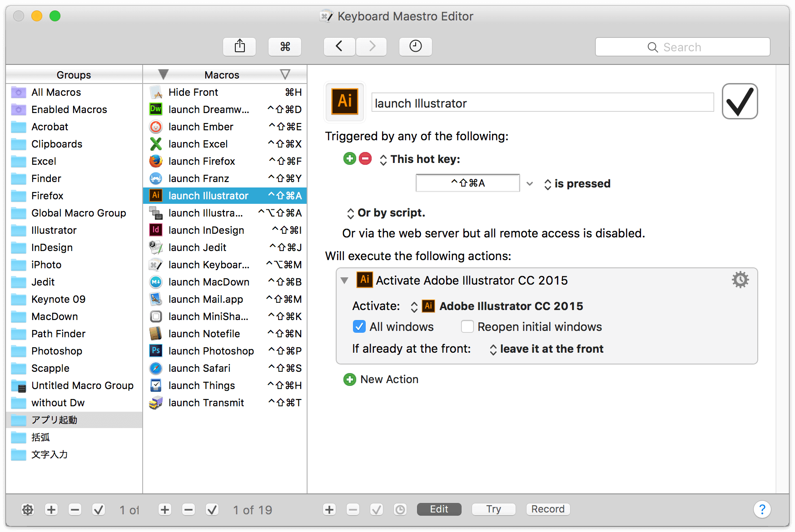Select the 文字入力 group
This screenshot has width=795, height=532.
(74, 454)
